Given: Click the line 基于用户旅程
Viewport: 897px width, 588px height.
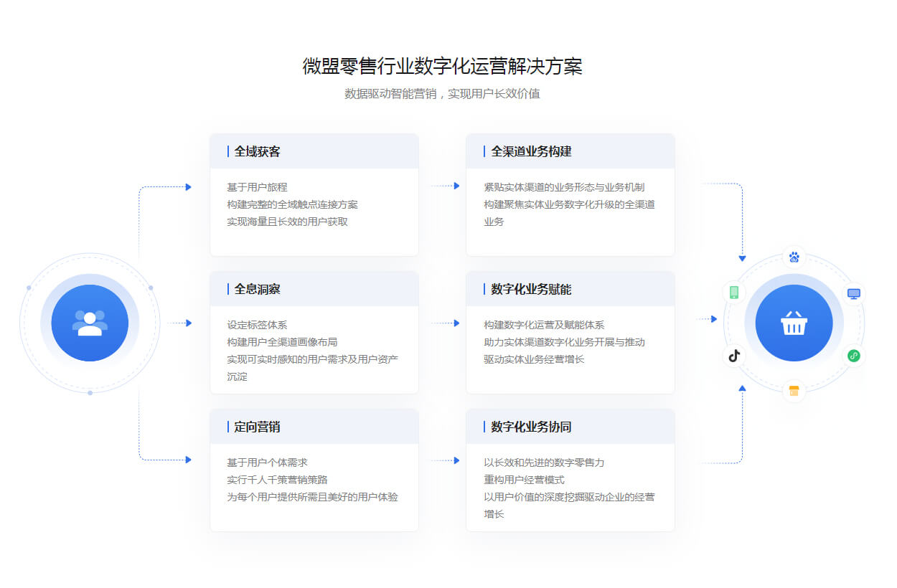Looking at the screenshot, I should (257, 187).
